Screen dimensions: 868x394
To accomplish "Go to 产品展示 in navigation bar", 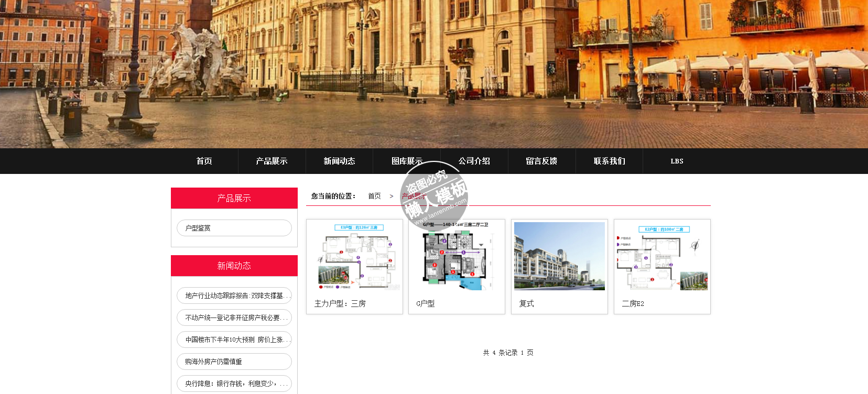I will (272, 161).
